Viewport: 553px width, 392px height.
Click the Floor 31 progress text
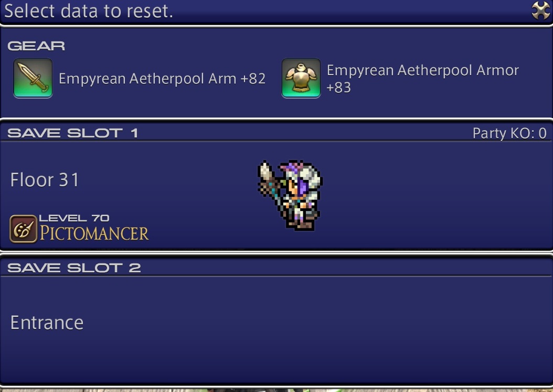(45, 179)
